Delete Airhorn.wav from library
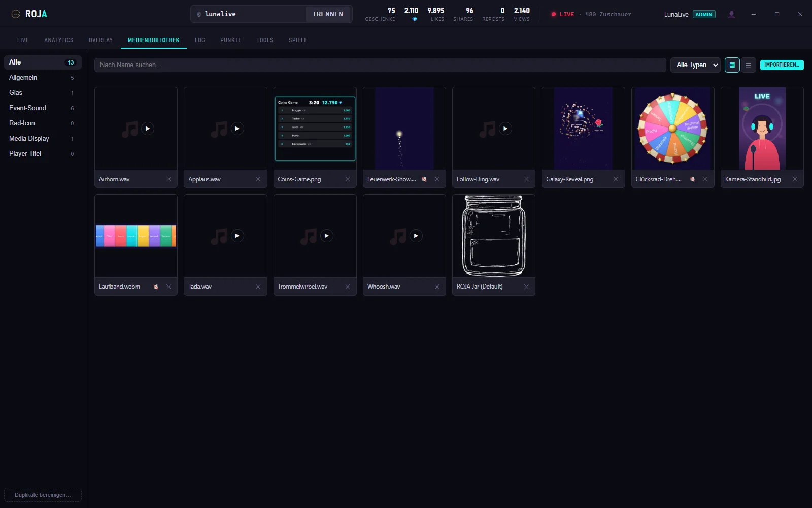Image resolution: width=812 pixels, height=508 pixels. click(x=169, y=179)
